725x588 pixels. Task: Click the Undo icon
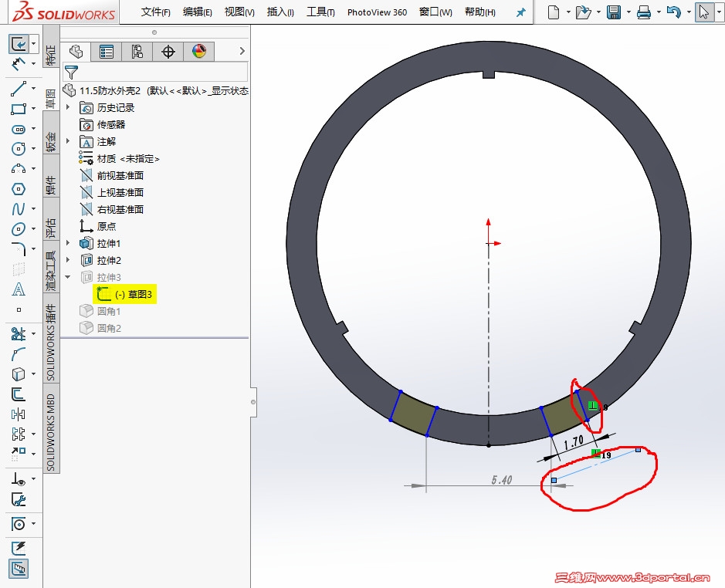[x=674, y=12]
